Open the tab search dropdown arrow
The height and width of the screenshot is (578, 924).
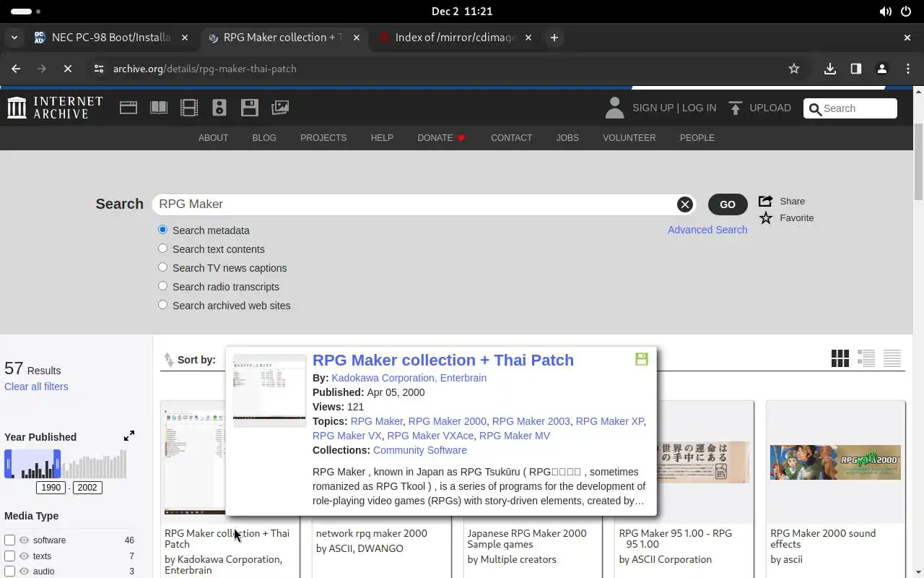pyautogui.click(x=14, y=38)
